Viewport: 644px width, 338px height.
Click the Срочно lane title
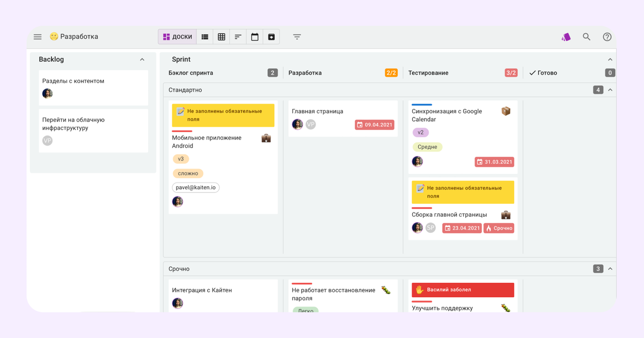point(179,269)
